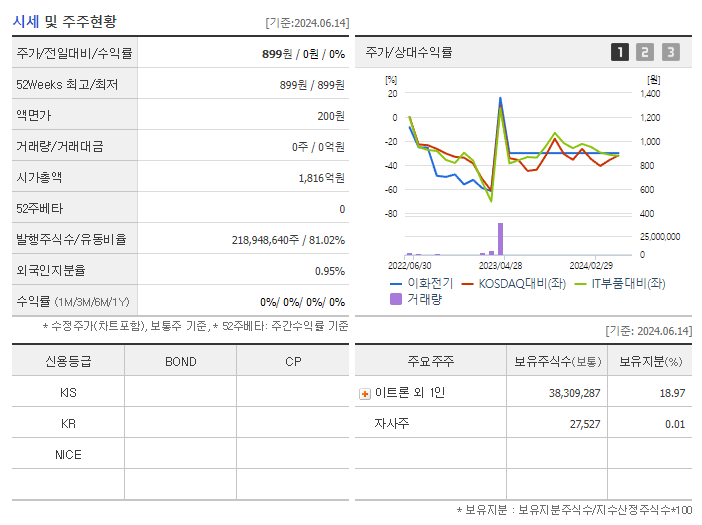Select the NICE rating row
Viewport: 702px width, 525px height.
pos(180,454)
